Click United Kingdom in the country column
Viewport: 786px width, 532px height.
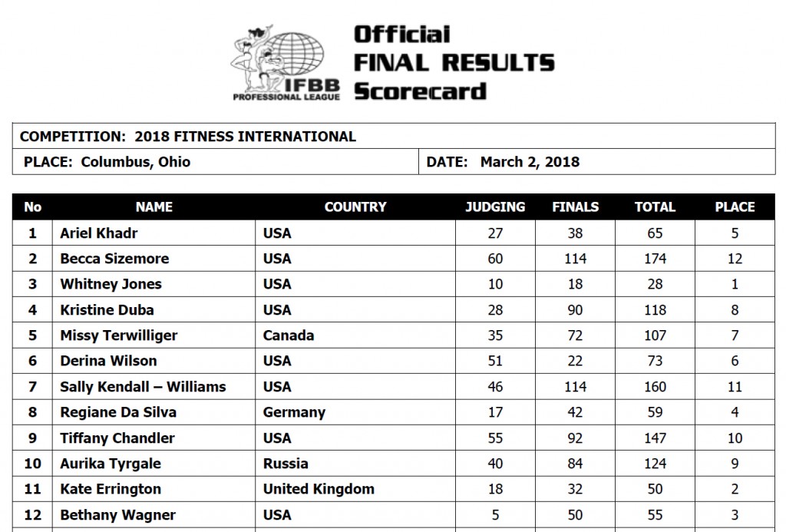(x=319, y=489)
